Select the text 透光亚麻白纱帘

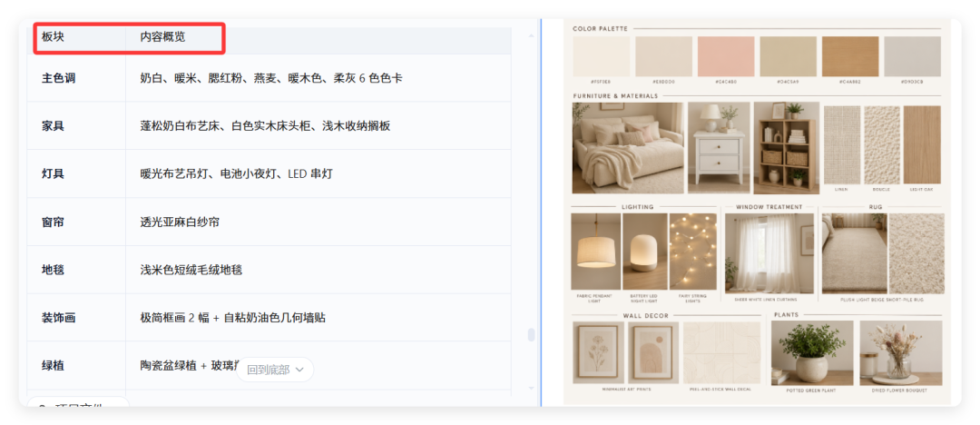(x=180, y=222)
